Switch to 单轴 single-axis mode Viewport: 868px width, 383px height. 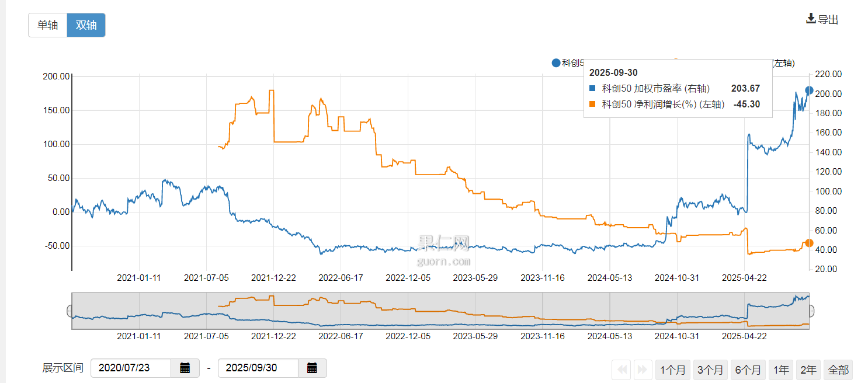pos(48,25)
